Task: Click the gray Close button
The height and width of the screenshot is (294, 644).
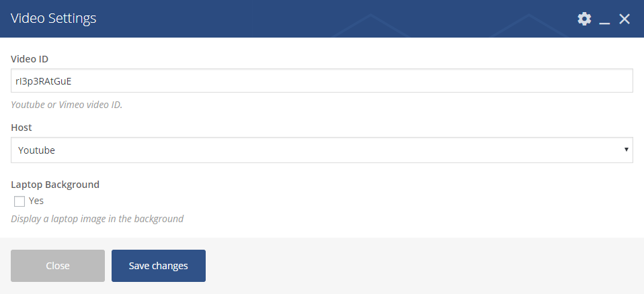Action: (58, 266)
